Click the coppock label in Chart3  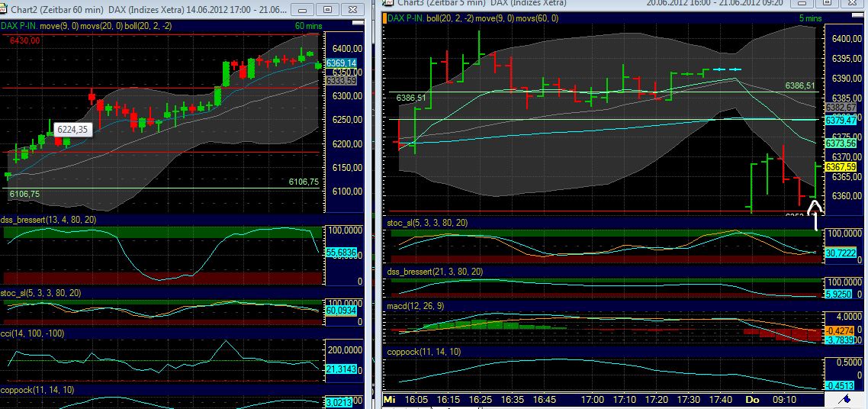pos(423,352)
